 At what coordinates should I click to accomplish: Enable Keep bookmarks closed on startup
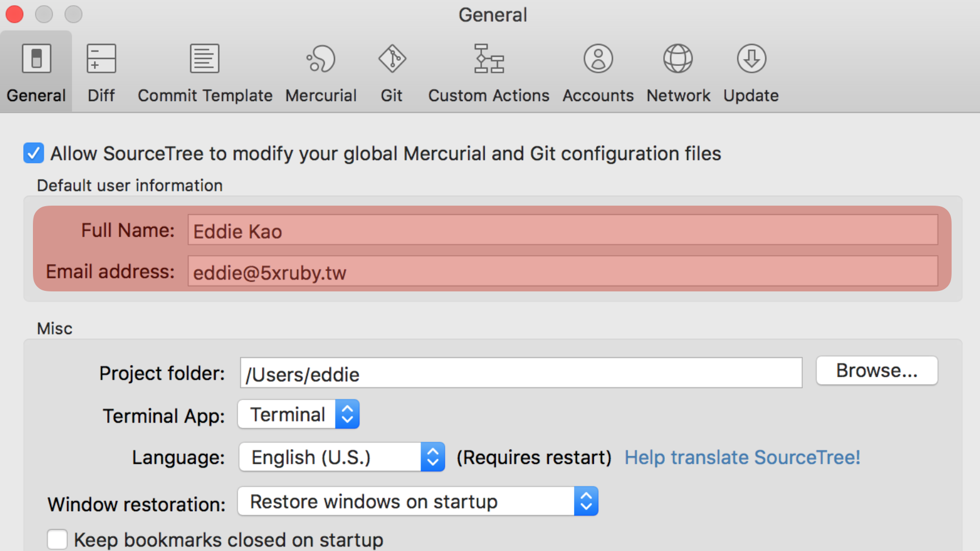(x=57, y=539)
